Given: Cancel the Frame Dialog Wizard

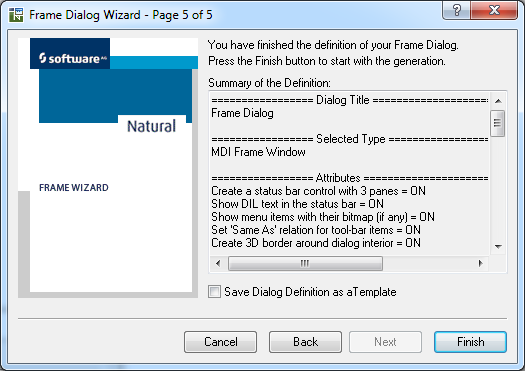Looking at the screenshot, I should [x=221, y=342].
